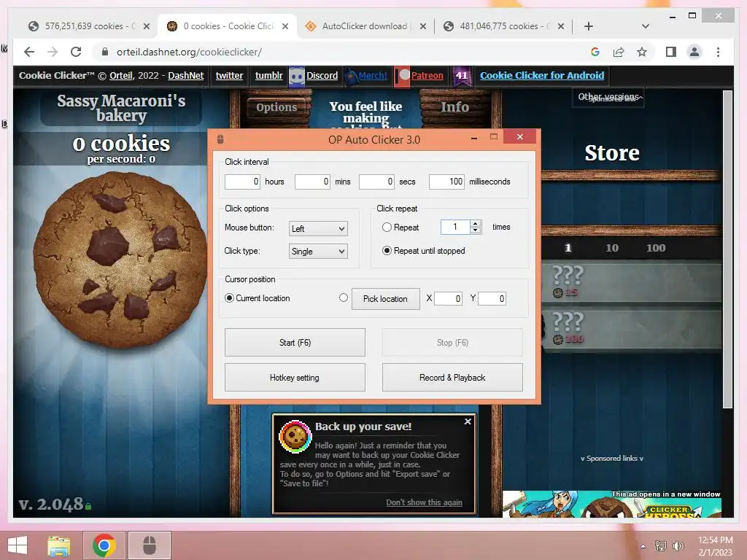The height and width of the screenshot is (560, 747).
Task: Click the purple 41 badge icon
Action: pos(461,76)
